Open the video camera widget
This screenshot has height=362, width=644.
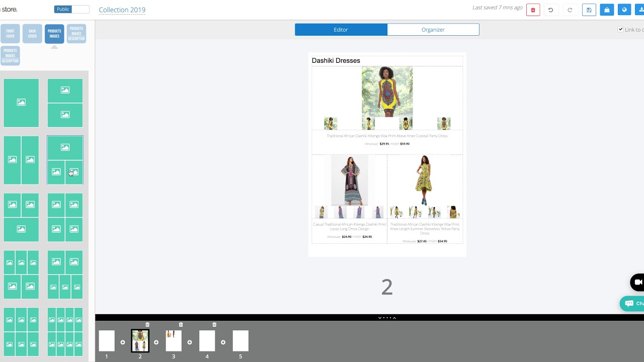[x=637, y=282]
